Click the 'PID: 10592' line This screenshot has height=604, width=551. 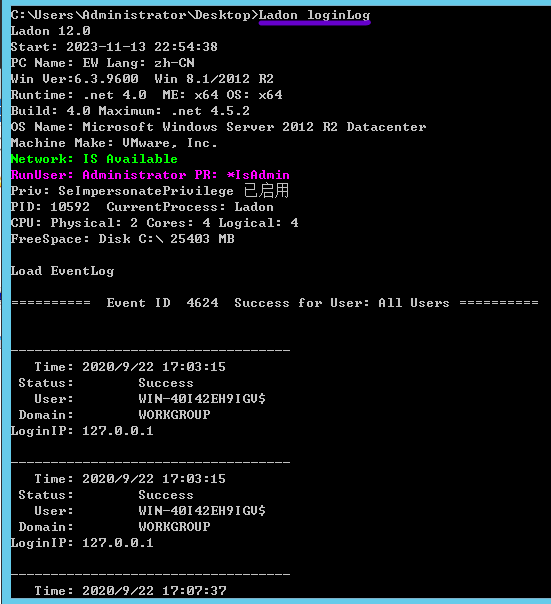click(142, 207)
